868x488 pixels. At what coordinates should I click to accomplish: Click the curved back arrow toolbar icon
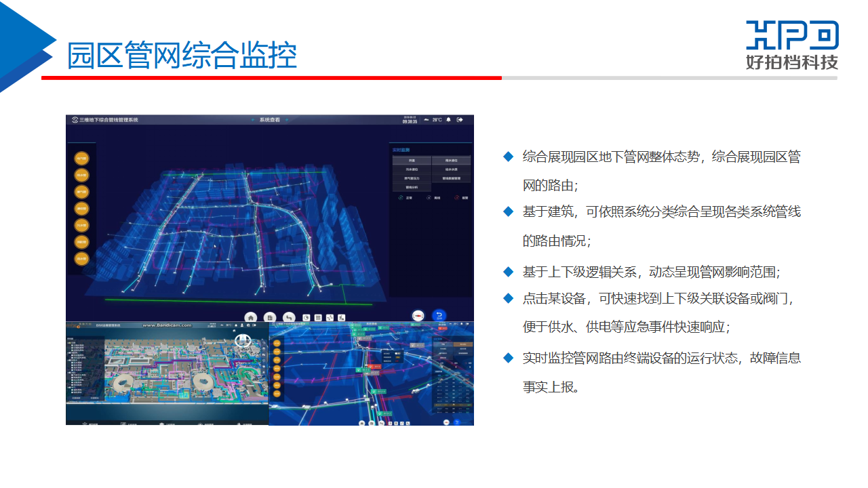pyautogui.click(x=289, y=317)
